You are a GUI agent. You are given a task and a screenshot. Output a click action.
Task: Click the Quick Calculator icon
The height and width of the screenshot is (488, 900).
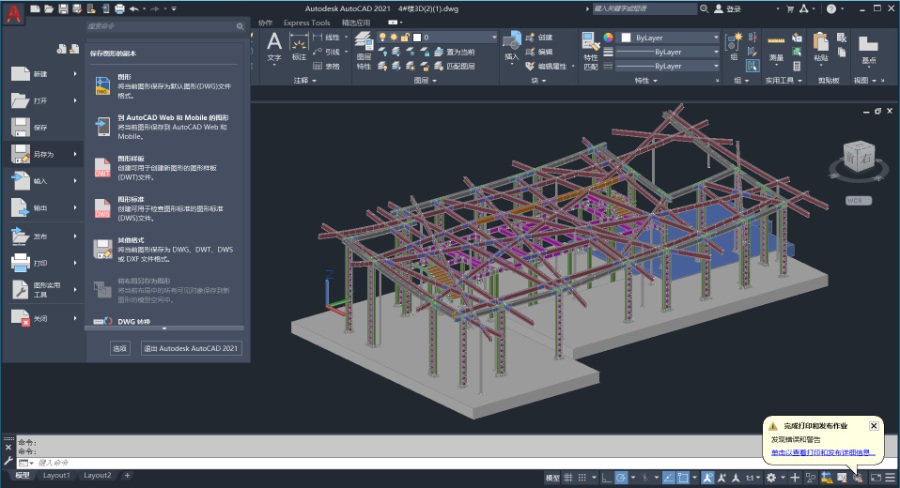coord(797,66)
